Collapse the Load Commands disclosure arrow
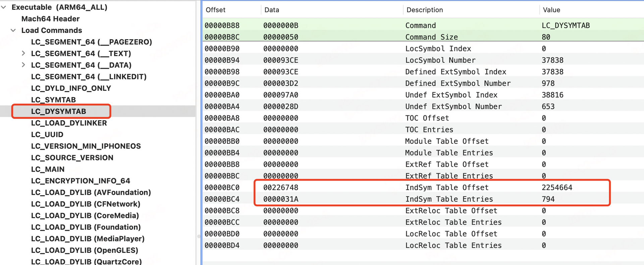The image size is (644, 265). tap(13, 31)
